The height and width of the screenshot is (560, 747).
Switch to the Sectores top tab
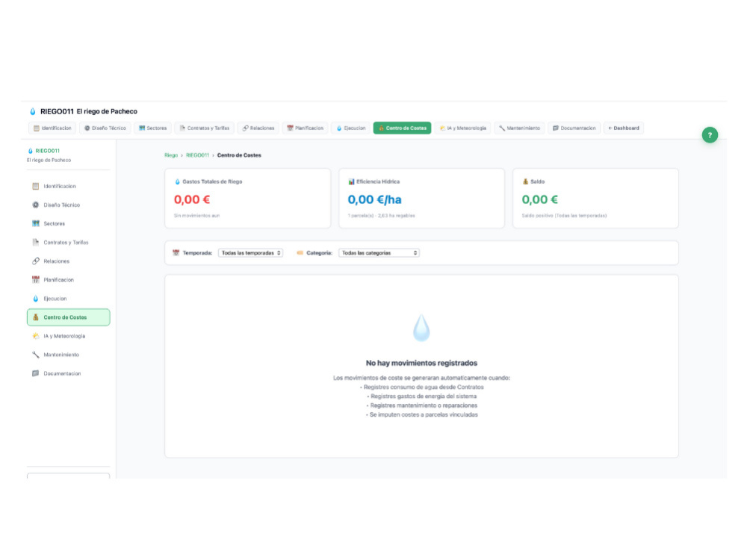[x=152, y=128]
